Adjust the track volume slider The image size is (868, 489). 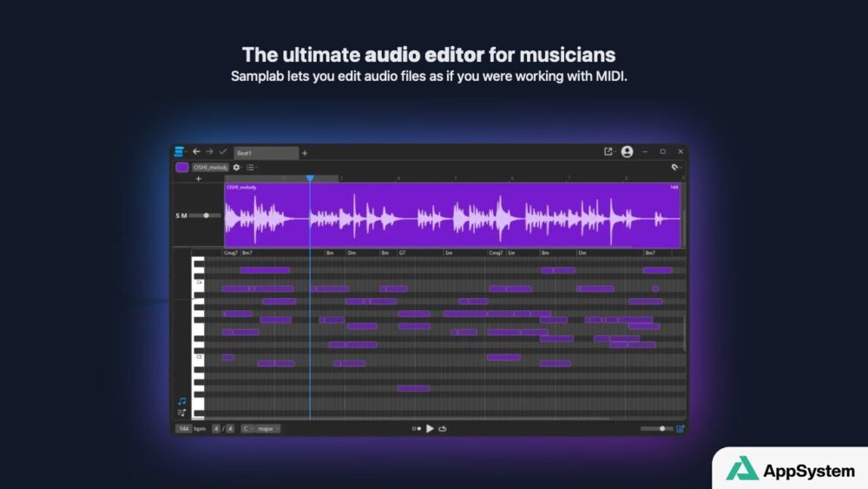[x=206, y=215]
